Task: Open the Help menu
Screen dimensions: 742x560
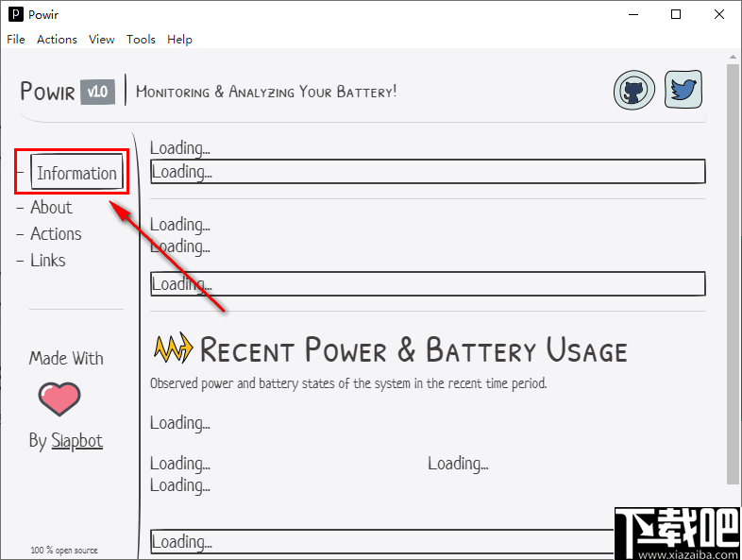Action: coord(179,40)
